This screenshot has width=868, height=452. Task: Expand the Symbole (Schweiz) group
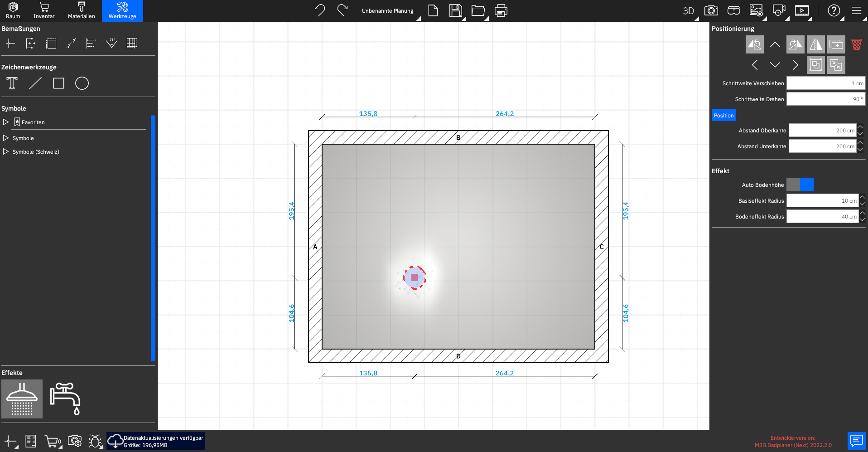(6, 151)
